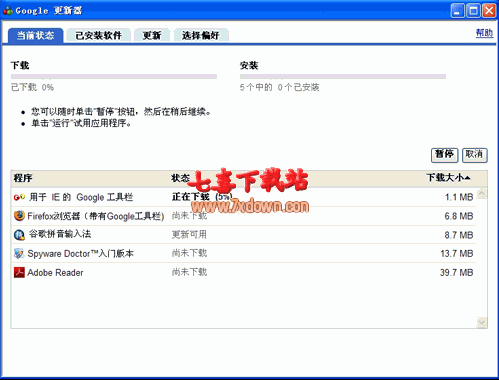Click the 安装 progress bar
499x380 pixels.
343,77
